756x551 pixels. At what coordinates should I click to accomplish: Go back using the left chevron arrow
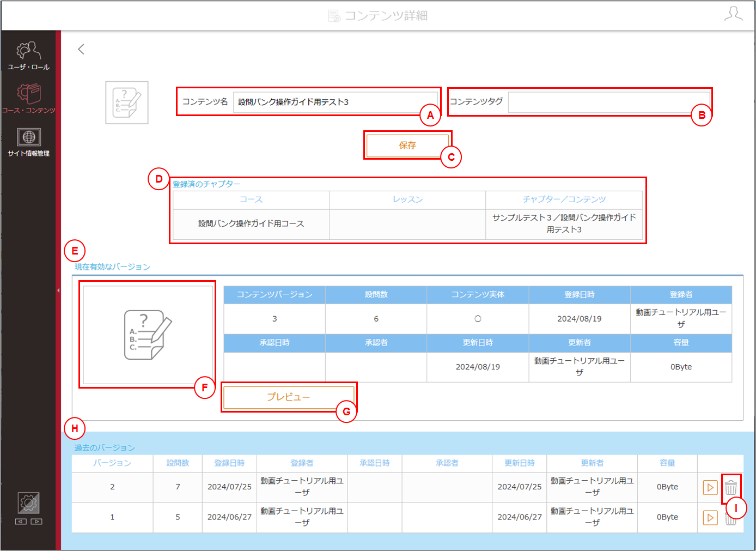tap(81, 50)
